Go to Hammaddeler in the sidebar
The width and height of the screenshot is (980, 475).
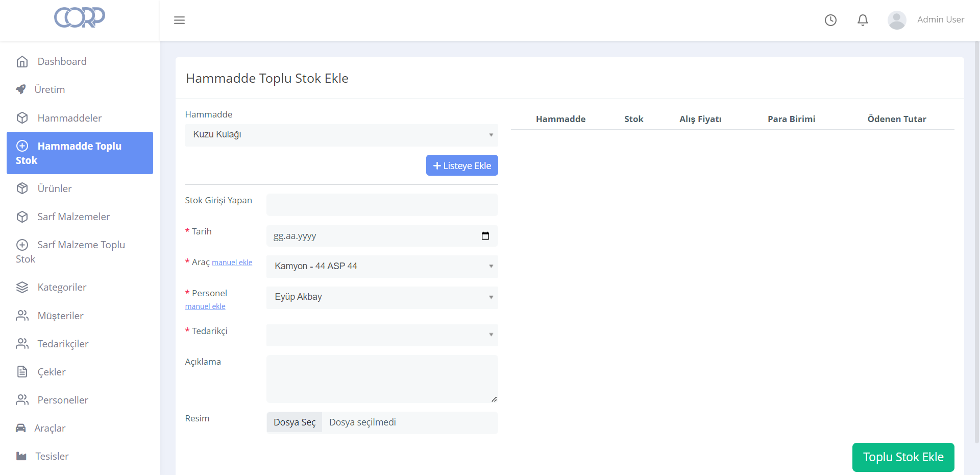[x=69, y=118]
